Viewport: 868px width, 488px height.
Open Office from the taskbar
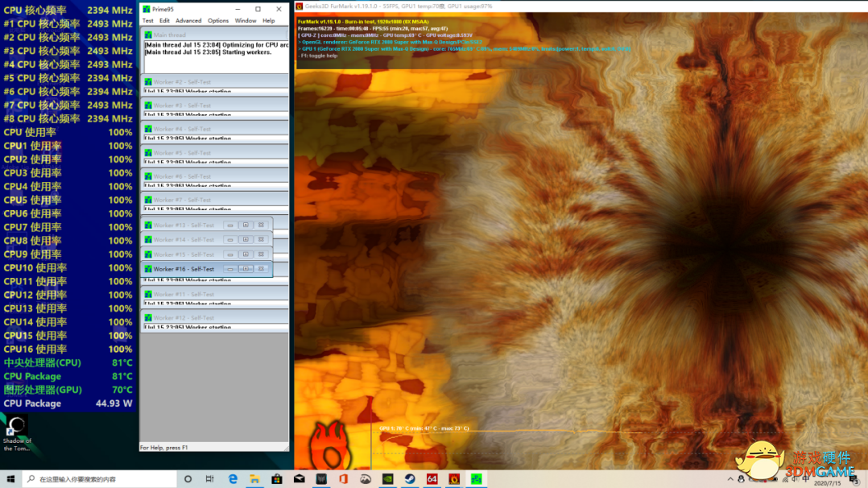[x=343, y=479]
